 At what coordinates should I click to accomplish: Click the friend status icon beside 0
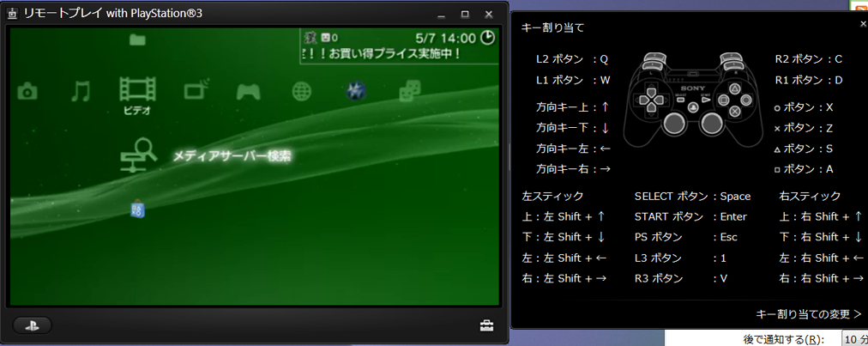pyautogui.click(x=326, y=38)
